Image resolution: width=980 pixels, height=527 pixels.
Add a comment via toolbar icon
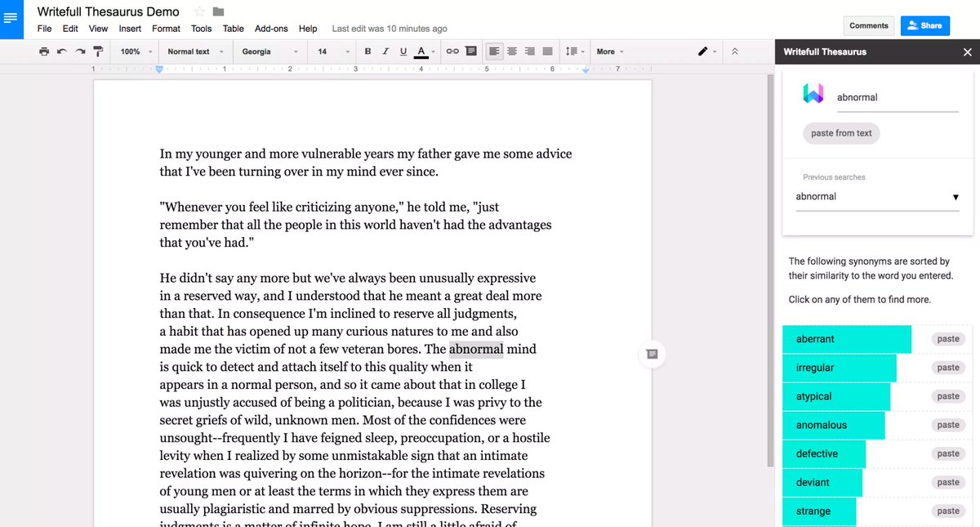tap(470, 51)
